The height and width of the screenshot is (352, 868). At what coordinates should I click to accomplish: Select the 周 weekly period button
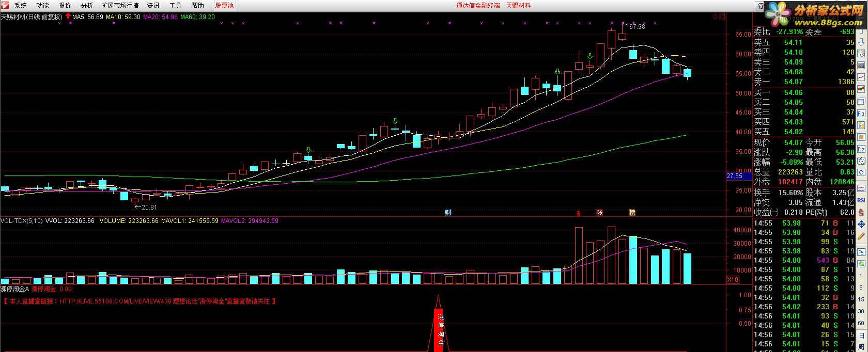click(x=861, y=346)
